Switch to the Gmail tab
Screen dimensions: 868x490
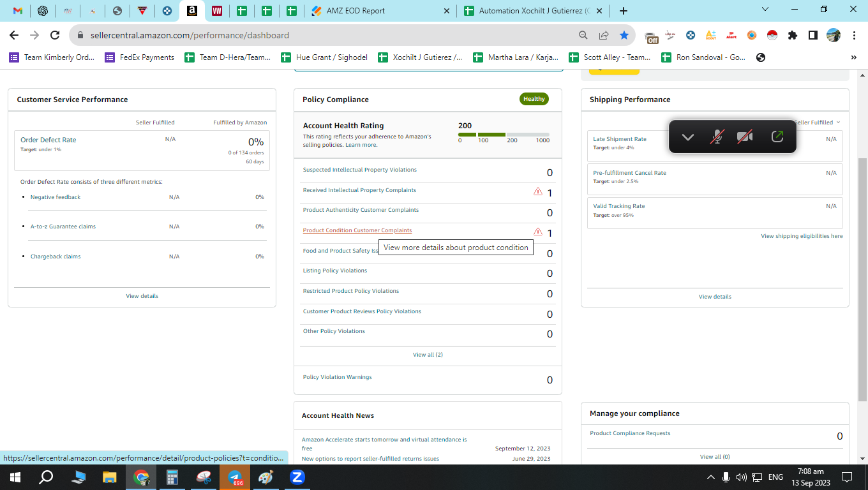point(18,11)
